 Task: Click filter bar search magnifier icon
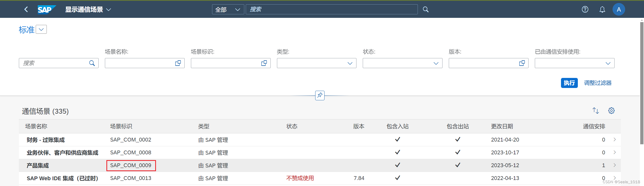pyautogui.click(x=92, y=63)
